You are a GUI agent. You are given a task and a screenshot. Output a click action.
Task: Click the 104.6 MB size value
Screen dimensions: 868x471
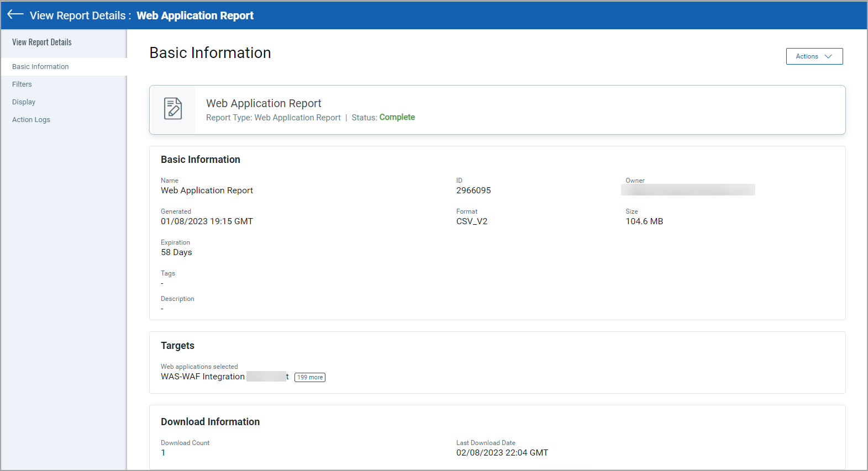644,221
